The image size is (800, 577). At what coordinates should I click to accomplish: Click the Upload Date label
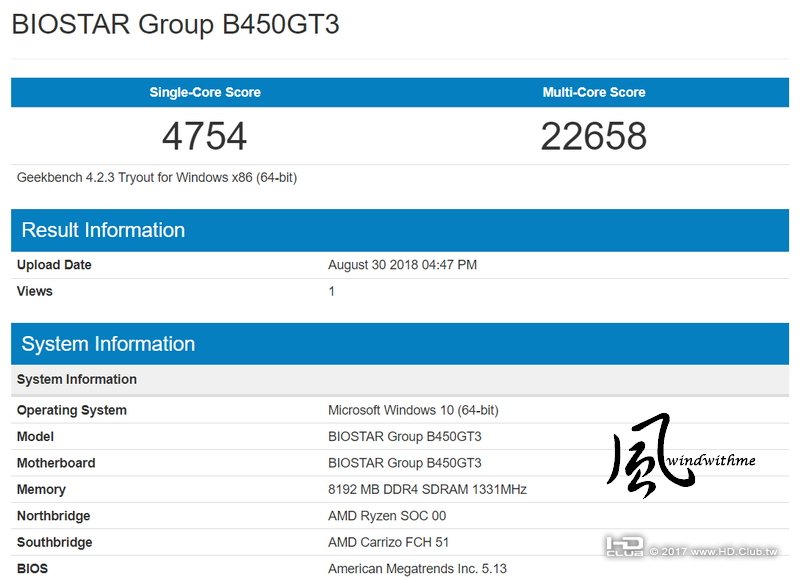(x=54, y=265)
